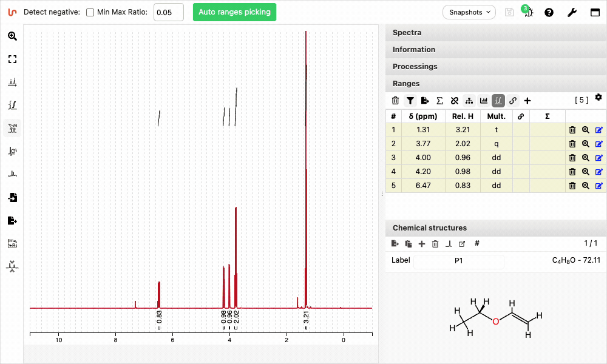The image size is (607, 364).
Task: Expand the Processings section
Action: pos(495,67)
